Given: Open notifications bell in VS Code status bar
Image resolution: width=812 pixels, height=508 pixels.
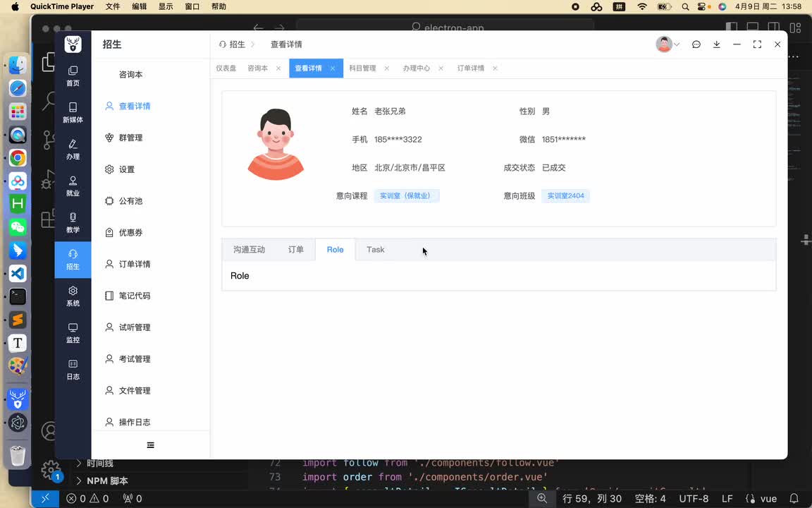Looking at the screenshot, I should click(x=794, y=499).
